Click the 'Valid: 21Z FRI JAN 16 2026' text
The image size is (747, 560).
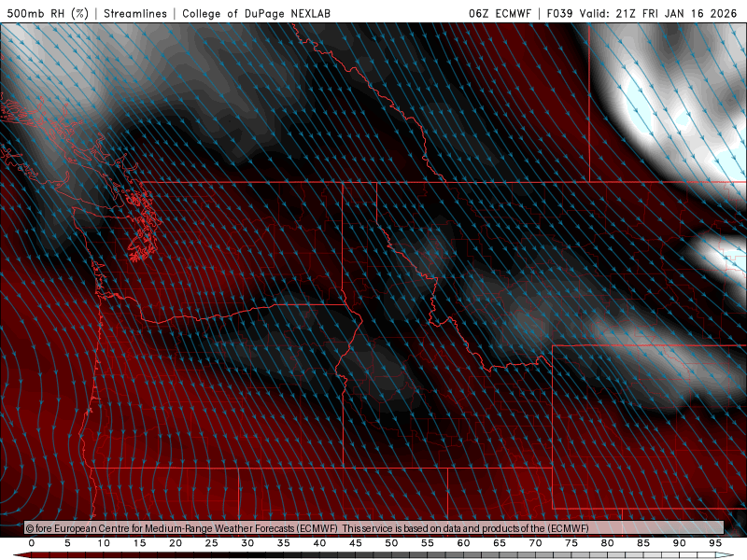pos(658,13)
